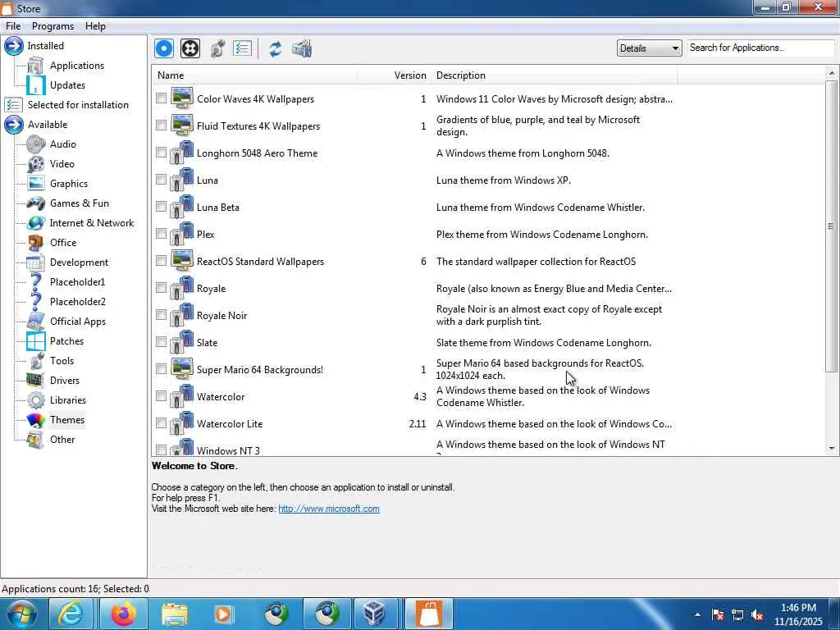The height and width of the screenshot is (630, 840).
Task: Open the Libraries gear icon
Action: 36,400
